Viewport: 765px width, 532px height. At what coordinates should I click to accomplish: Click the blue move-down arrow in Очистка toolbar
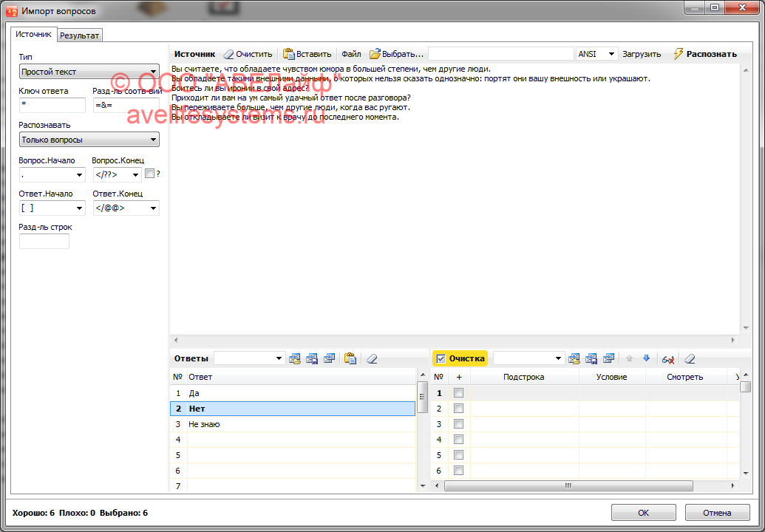point(646,358)
